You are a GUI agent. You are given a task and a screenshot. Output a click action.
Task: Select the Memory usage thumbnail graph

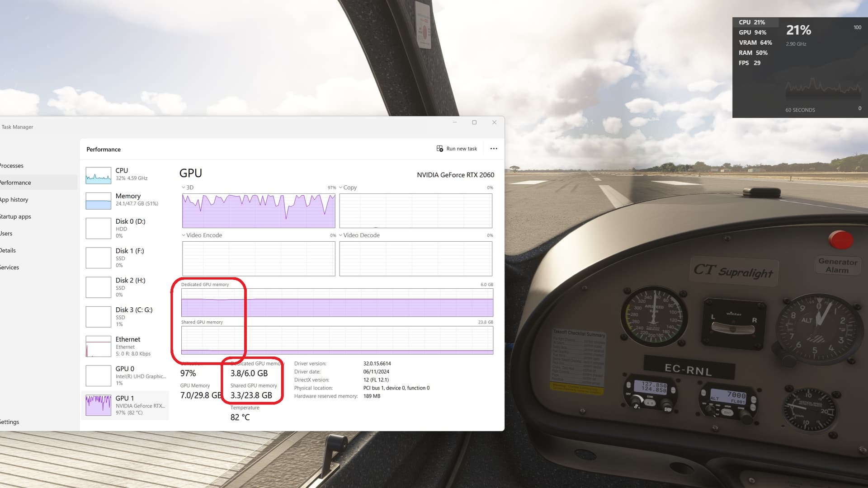point(98,201)
